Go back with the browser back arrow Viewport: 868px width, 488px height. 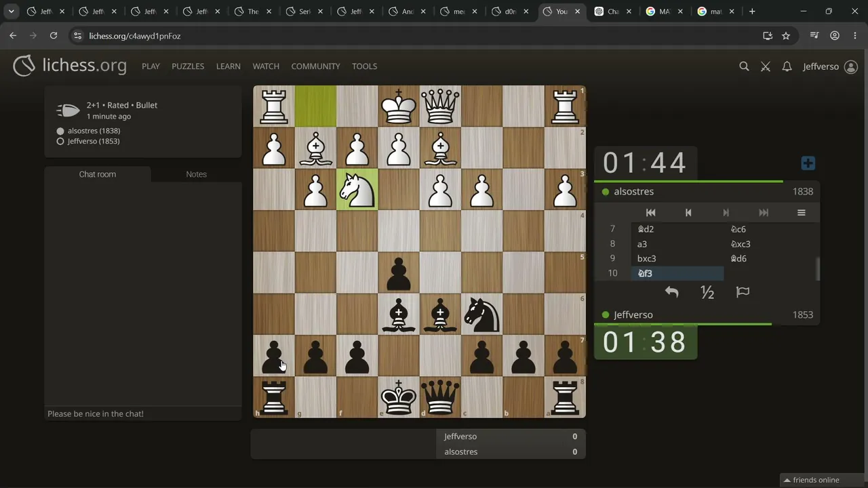tap(13, 36)
